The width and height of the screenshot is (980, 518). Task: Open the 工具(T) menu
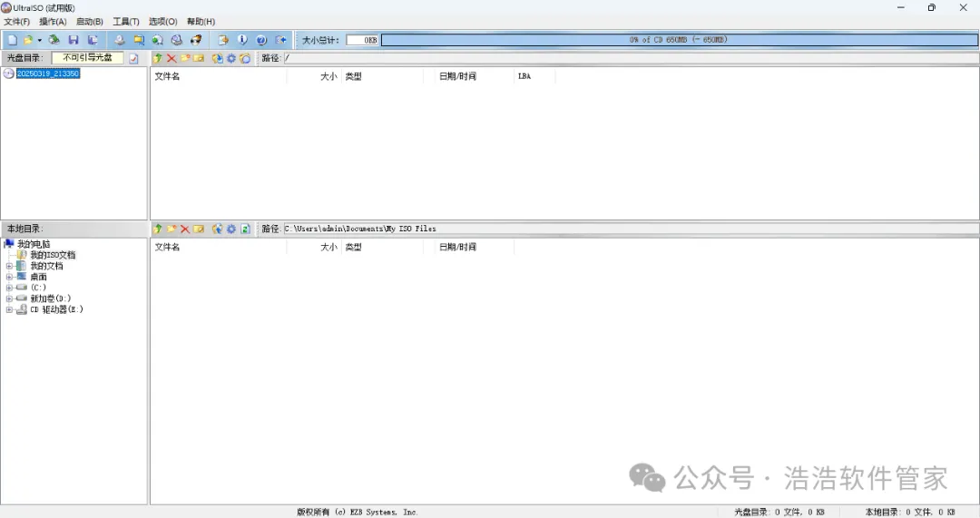(x=125, y=21)
